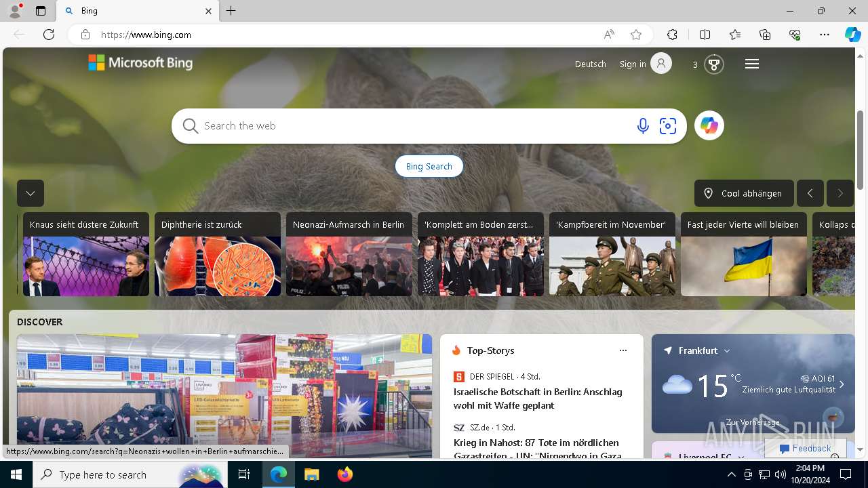Image resolution: width=868 pixels, height=488 pixels.
Task: Show hidden system tray icons
Action: (x=731, y=474)
